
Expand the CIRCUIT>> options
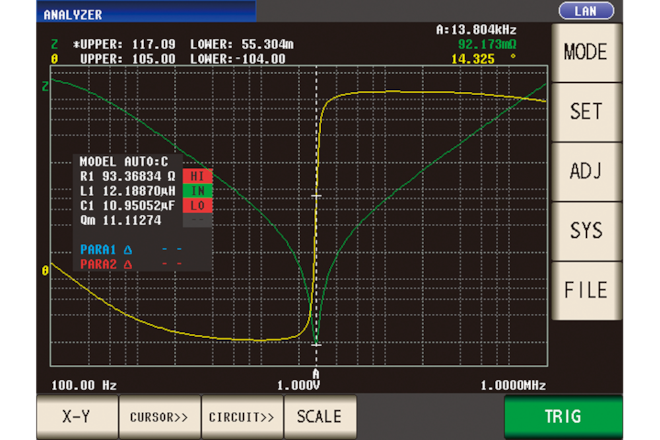240,416
